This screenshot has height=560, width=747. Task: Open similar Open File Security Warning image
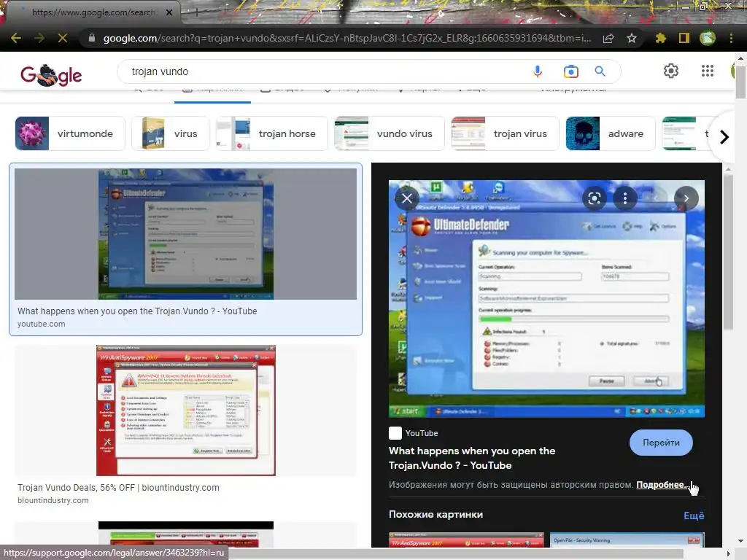pyautogui.click(x=627, y=540)
